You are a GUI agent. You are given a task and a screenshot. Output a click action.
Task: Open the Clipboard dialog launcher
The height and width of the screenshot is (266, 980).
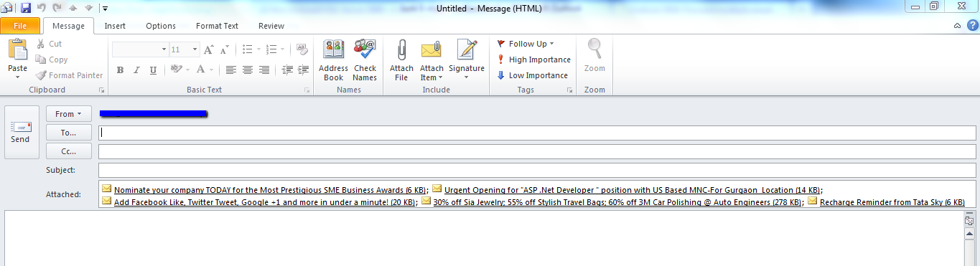(x=101, y=90)
